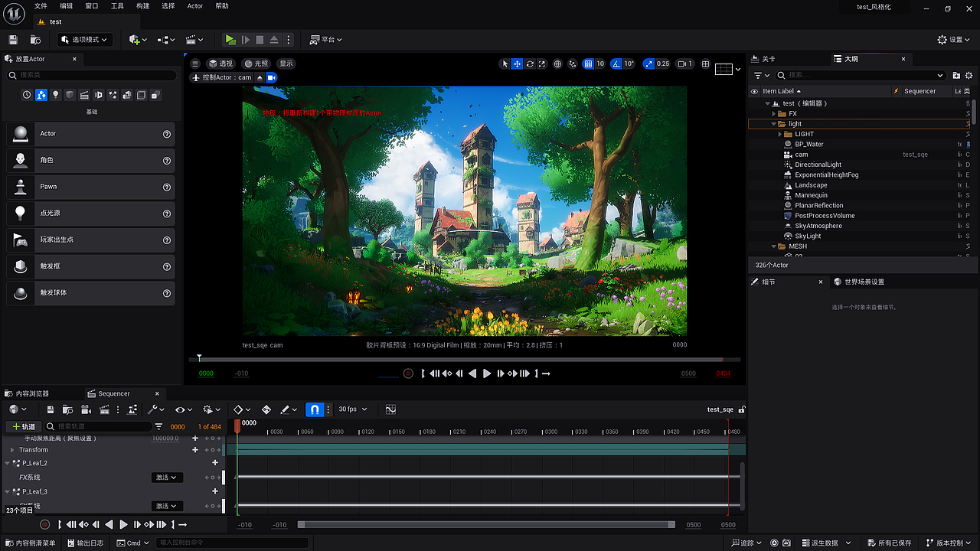This screenshot has height=551, width=980.
Task: Open the 30 fps frame rate dropdown
Action: click(x=353, y=409)
